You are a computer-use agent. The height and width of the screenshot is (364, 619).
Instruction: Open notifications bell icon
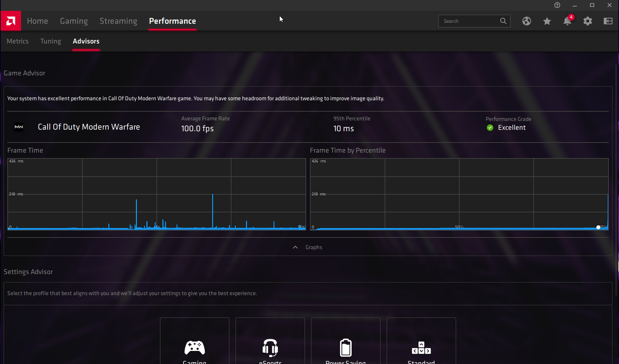pyautogui.click(x=568, y=20)
